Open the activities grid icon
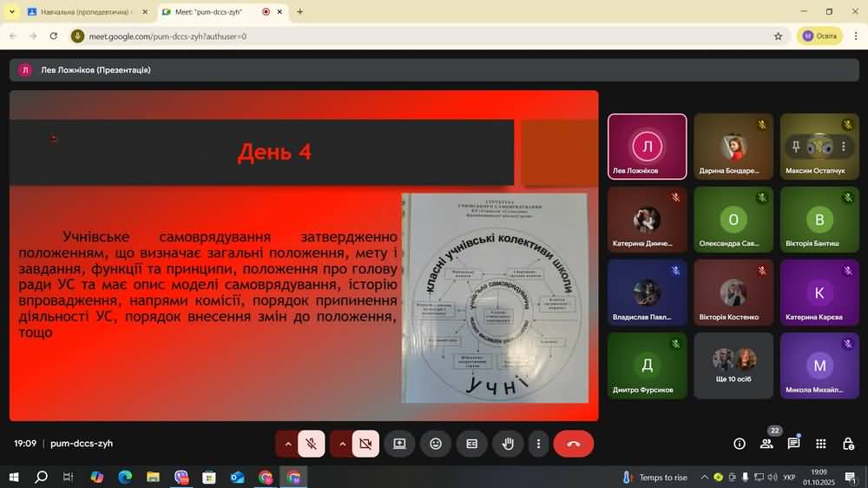 (820, 444)
